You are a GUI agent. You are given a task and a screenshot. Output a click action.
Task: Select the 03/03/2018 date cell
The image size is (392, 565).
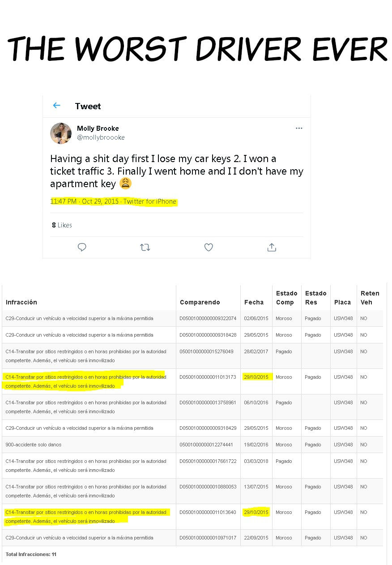coord(256,461)
